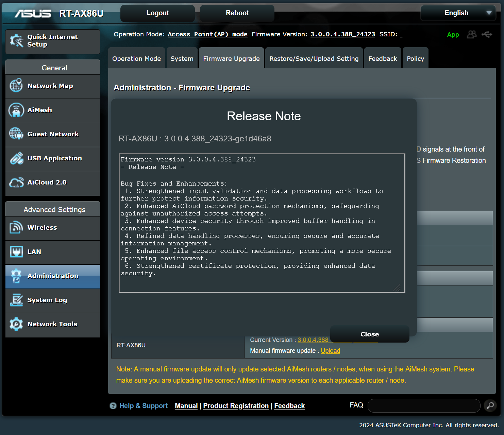
Task: Open AiMesh menu item
Action: [53, 110]
